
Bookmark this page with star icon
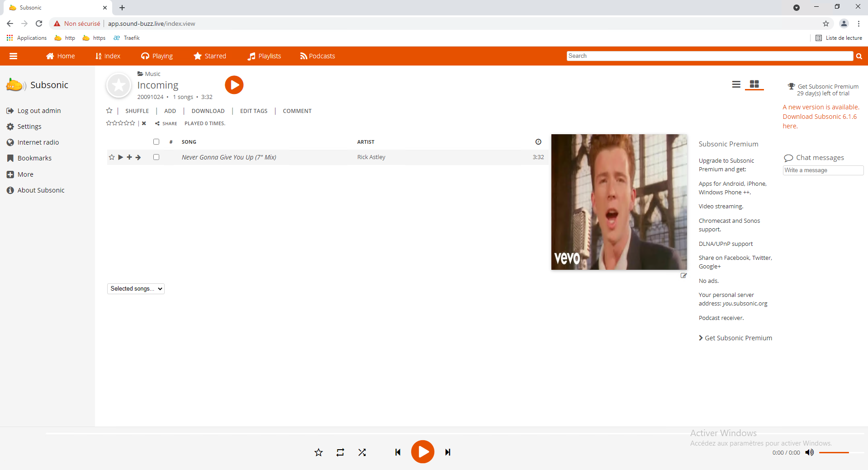click(x=826, y=23)
